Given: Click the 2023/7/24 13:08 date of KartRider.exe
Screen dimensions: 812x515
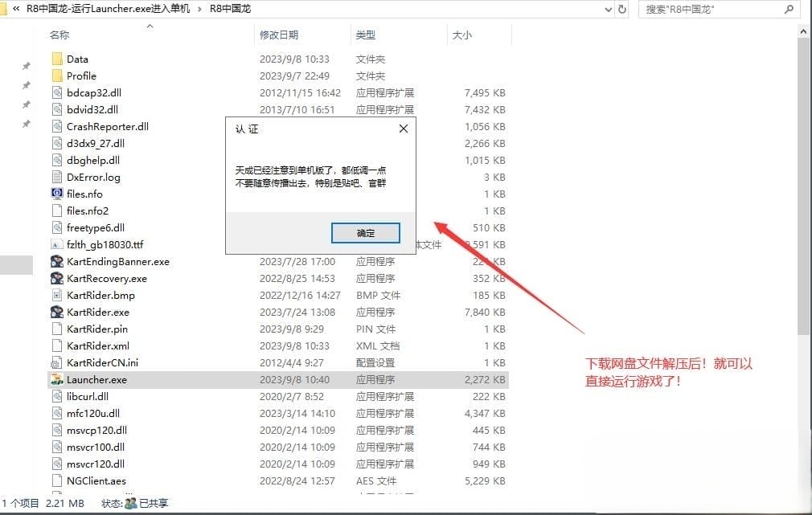Looking at the screenshot, I should (297, 313).
